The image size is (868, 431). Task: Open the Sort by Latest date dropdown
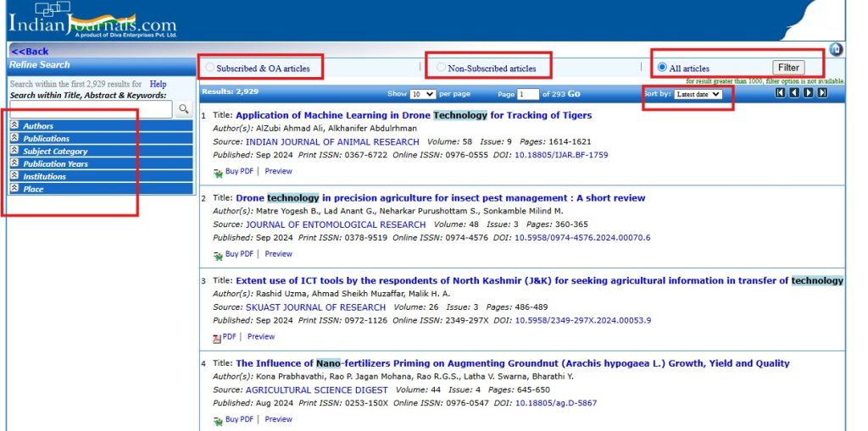click(x=698, y=94)
